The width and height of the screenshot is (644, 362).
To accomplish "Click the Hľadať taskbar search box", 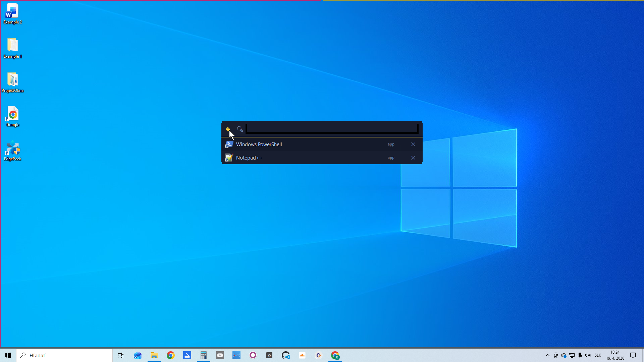I will [x=64, y=355].
